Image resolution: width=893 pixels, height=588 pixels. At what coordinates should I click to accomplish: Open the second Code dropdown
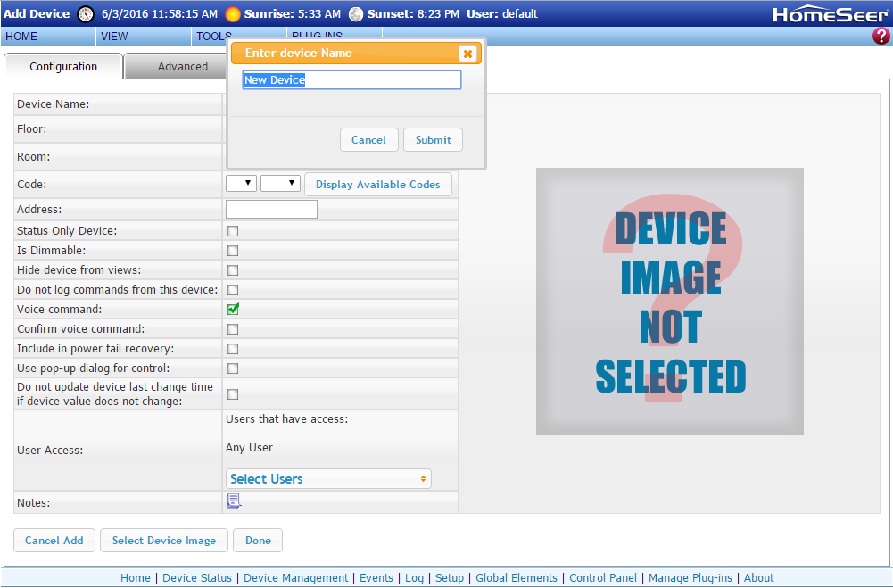(x=279, y=182)
